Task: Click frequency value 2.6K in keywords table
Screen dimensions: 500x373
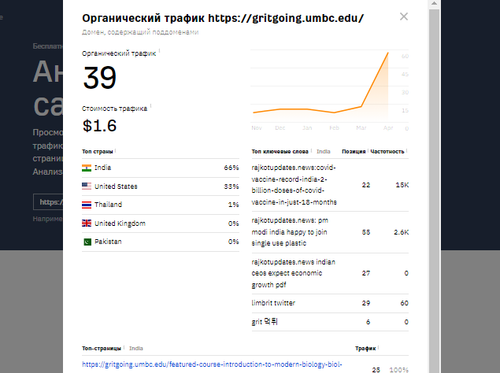Action: pos(401,232)
